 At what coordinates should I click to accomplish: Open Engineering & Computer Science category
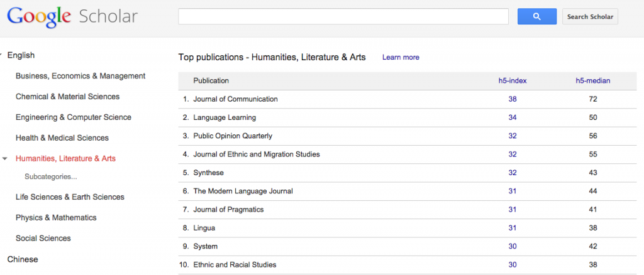pyautogui.click(x=73, y=117)
